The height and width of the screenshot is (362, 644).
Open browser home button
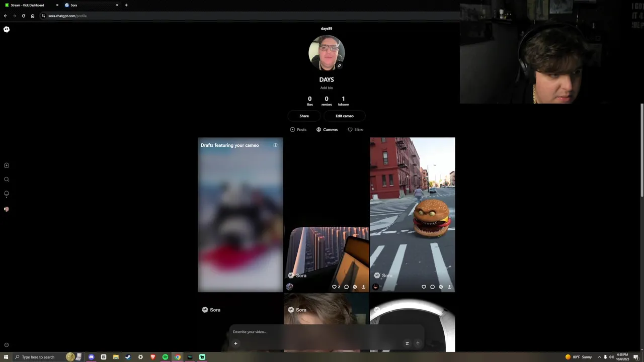pyautogui.click(x=33, y=16)
